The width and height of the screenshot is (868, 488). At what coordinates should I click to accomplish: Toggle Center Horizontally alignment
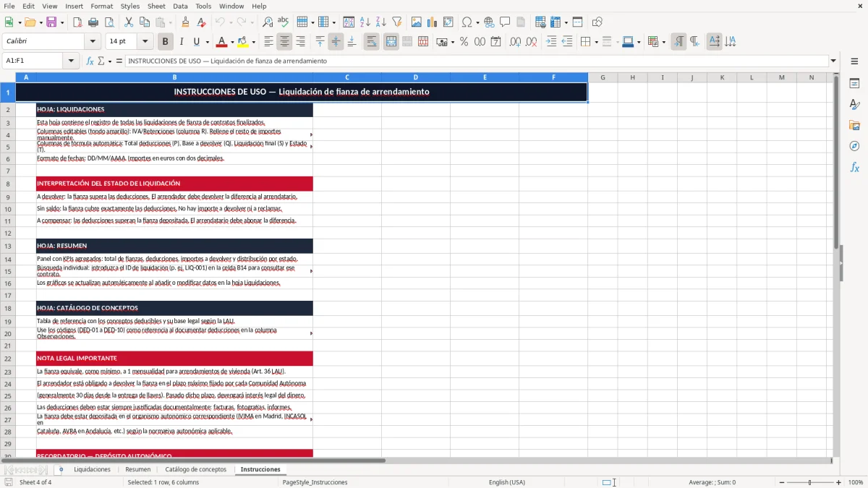[285, 42]
